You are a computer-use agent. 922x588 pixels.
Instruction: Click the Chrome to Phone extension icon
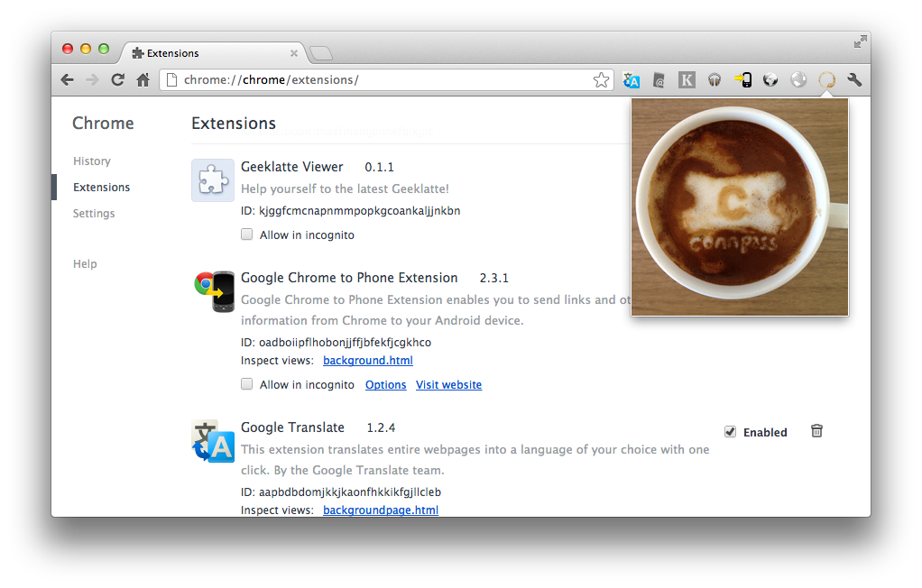214,291
